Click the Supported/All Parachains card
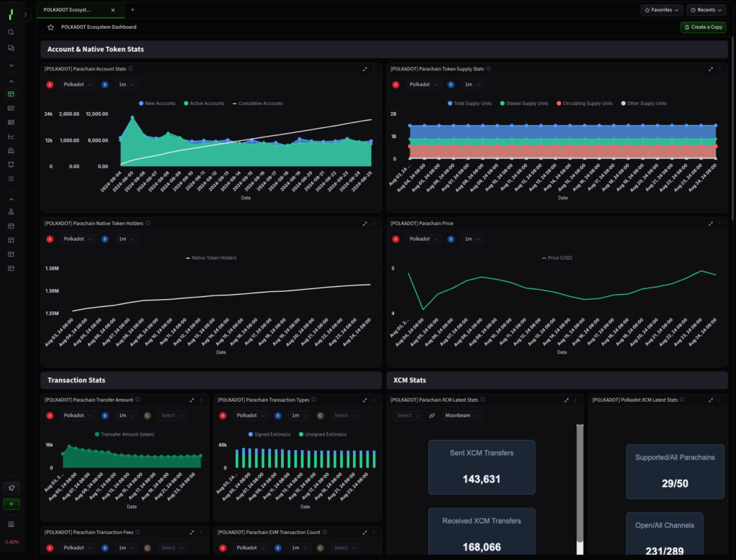The image size is (736, 560). point(675,472)
